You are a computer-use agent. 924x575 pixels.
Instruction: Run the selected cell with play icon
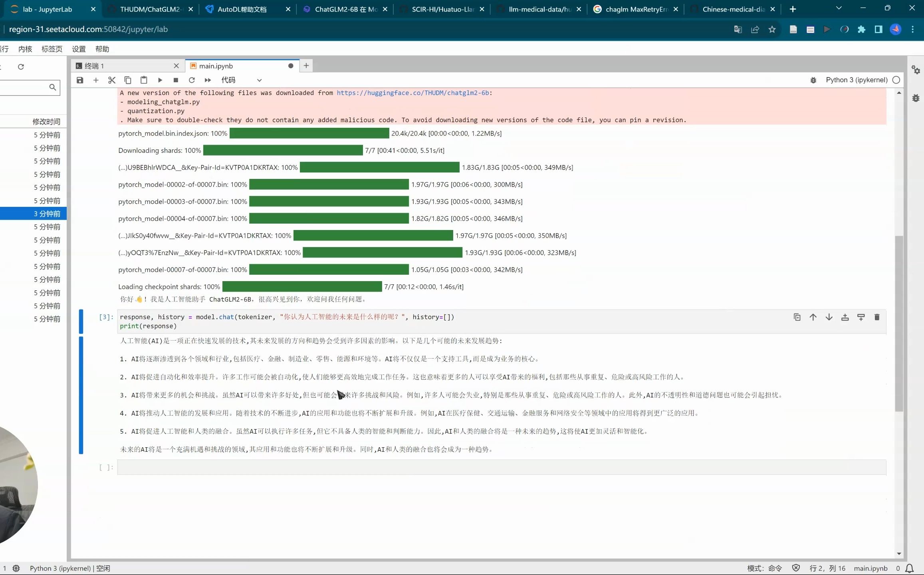click(160, 80)
